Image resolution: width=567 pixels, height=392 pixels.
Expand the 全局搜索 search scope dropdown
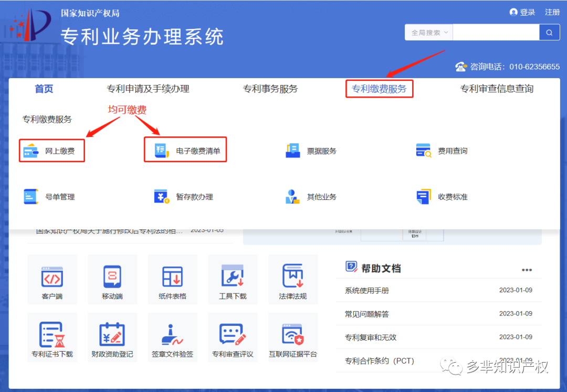(x=429, y=33)
